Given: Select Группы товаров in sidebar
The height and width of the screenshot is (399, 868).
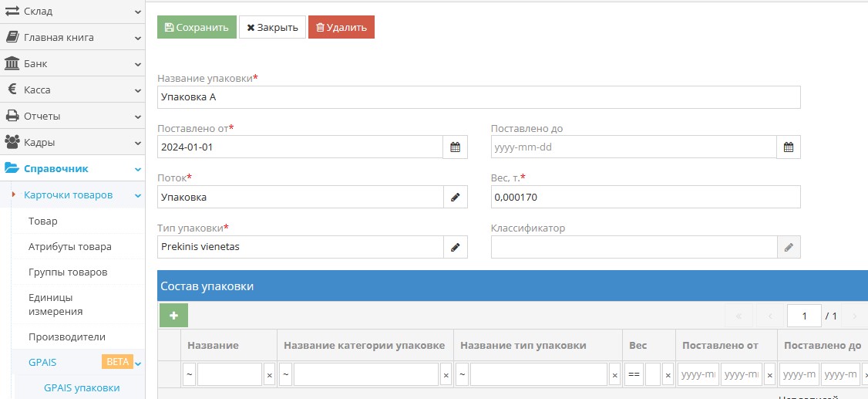Looking at the screenshot, I should coord(68,272).
